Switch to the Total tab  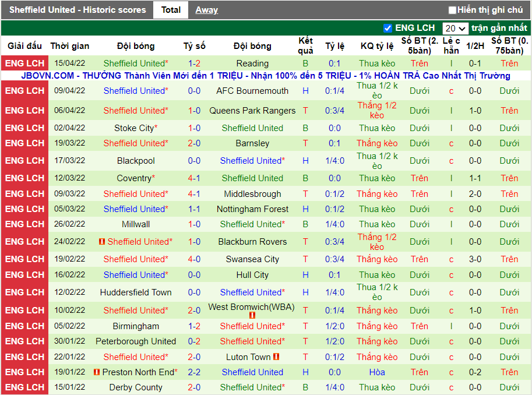171,10
